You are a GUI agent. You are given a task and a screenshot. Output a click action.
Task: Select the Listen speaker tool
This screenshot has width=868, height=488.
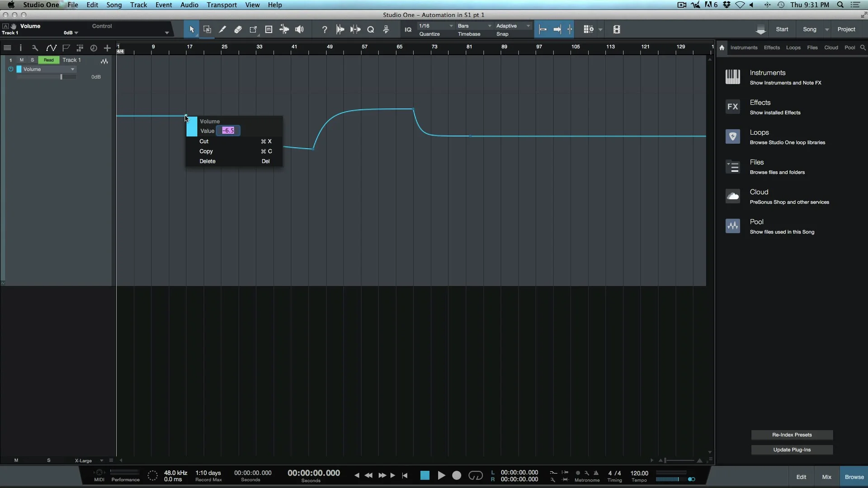(299, 30)
